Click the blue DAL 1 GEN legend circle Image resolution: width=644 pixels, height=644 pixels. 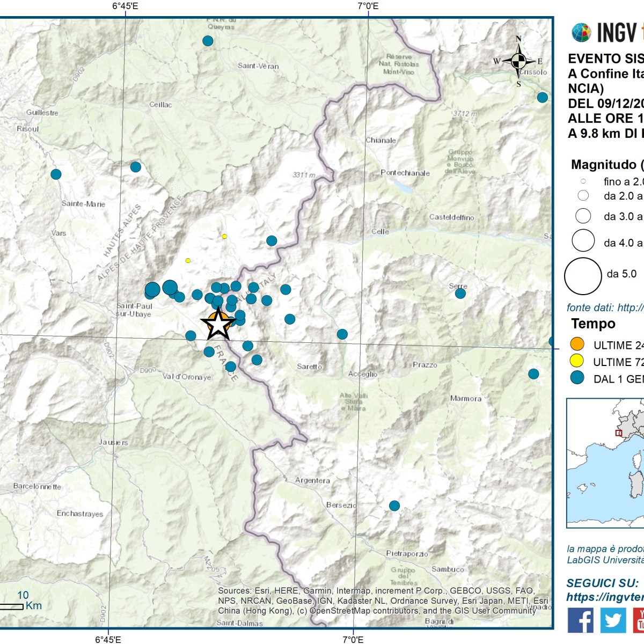click(577, 378)
